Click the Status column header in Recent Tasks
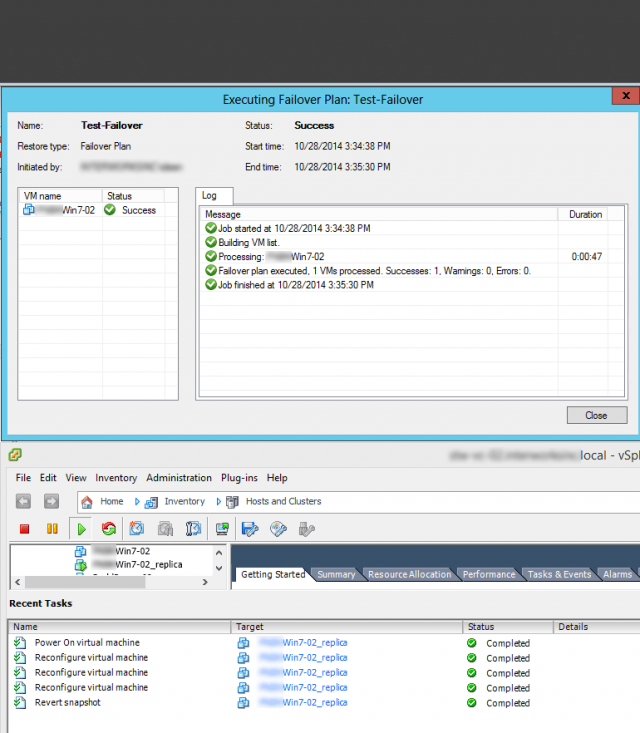The height and width of the screenshot is (733, 640). (x=481, y=627)
